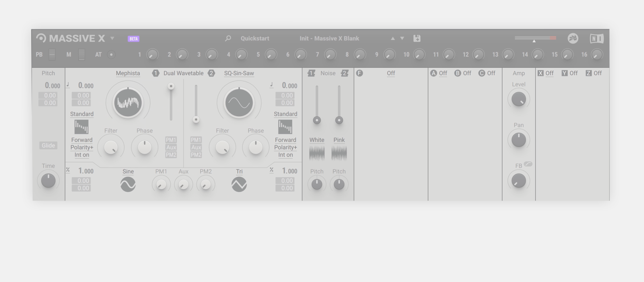
Task: Click insert effect B Off label
Action: point(467,73)
